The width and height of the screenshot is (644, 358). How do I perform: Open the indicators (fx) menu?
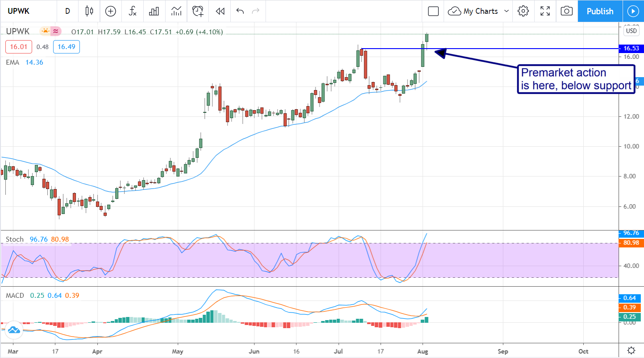click(133, 11)
